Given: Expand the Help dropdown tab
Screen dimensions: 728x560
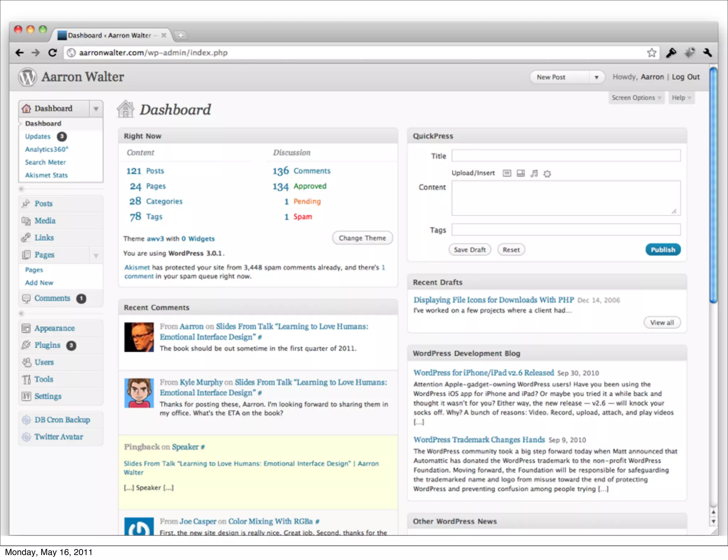Looking at the screenshot, I should tap(681, 98).
